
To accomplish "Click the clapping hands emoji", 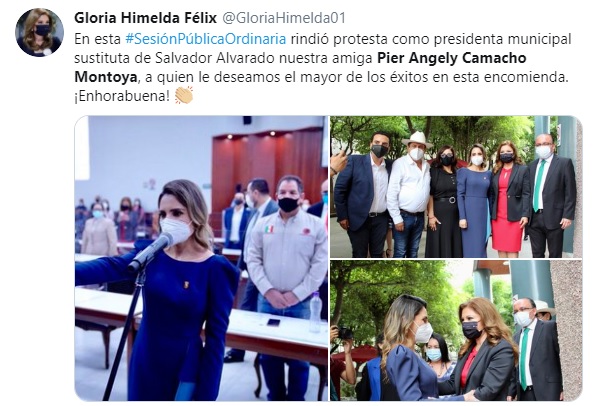I will click(x=184, y=95).
